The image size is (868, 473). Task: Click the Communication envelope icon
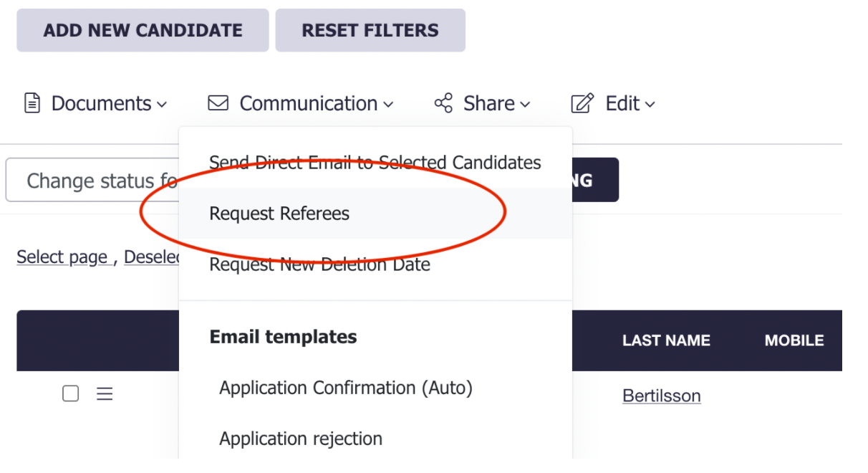coord(218,103)
